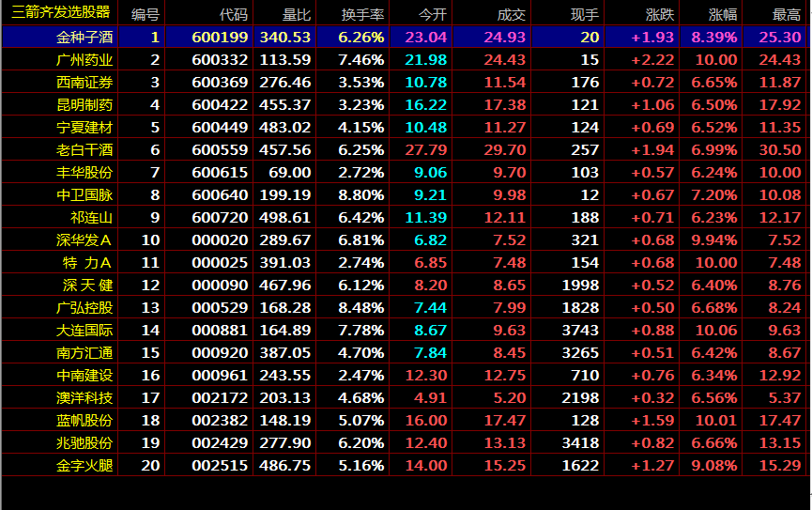This screenshot has width=812, height=510.
Task: Click 最高 value 30.50
Action: pyautogui.click(x=780, y=149)
